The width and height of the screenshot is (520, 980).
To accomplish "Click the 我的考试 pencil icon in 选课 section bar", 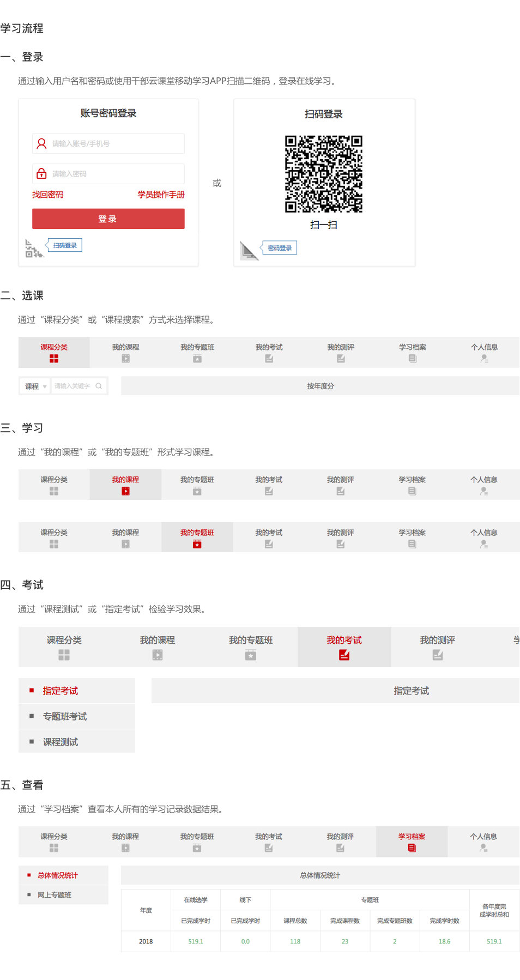I will [269, 359].
